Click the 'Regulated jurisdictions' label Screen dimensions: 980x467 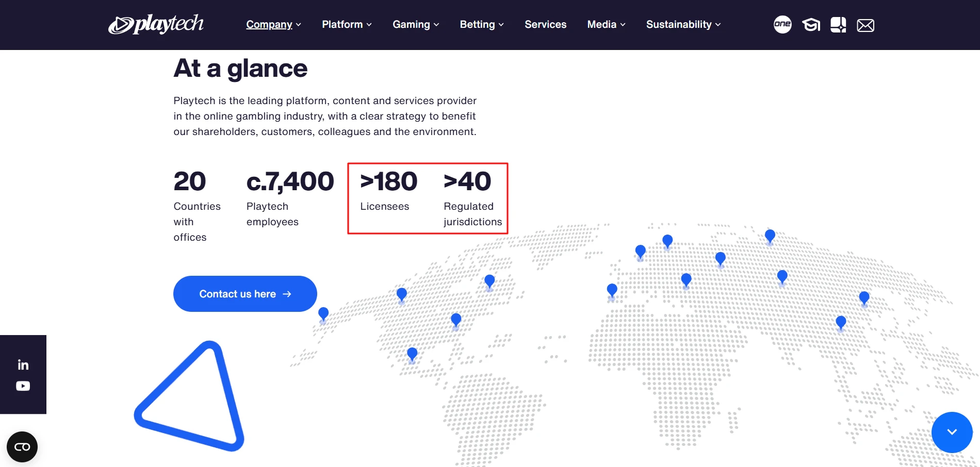(473, 214)
